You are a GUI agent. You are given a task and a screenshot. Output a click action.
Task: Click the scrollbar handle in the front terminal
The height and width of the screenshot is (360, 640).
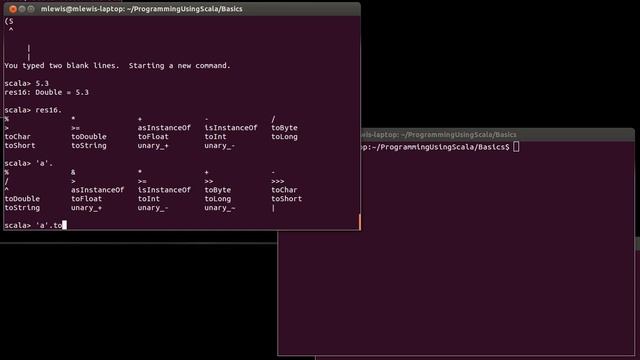point(359,222)
